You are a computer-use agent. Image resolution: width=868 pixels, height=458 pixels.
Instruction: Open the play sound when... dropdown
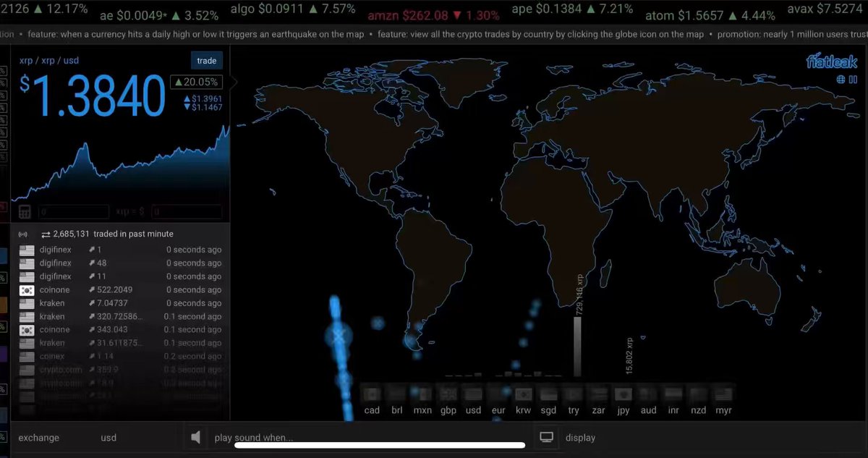click(254, 438)
